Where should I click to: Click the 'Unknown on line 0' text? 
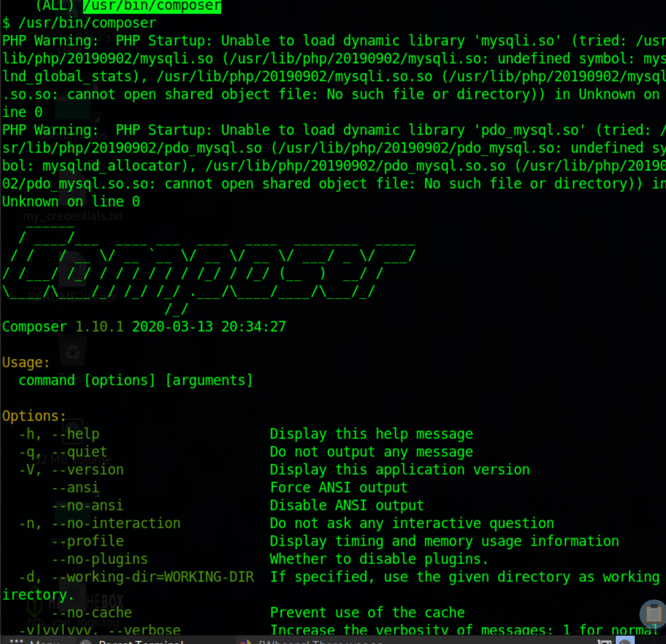tap(71, 201)
